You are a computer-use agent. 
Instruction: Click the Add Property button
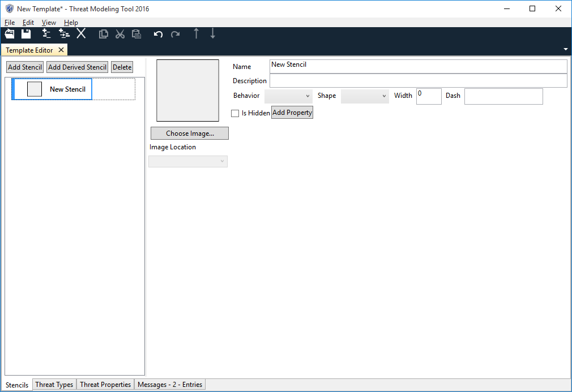pyautogui.click(x=292, y=113)
